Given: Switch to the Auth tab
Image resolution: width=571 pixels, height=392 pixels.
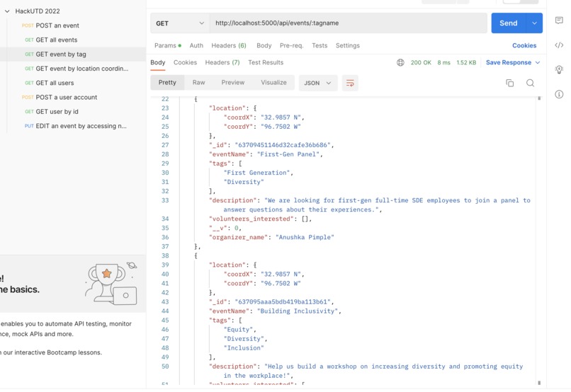Looking at the screenshot, I should tap(196, 45).
